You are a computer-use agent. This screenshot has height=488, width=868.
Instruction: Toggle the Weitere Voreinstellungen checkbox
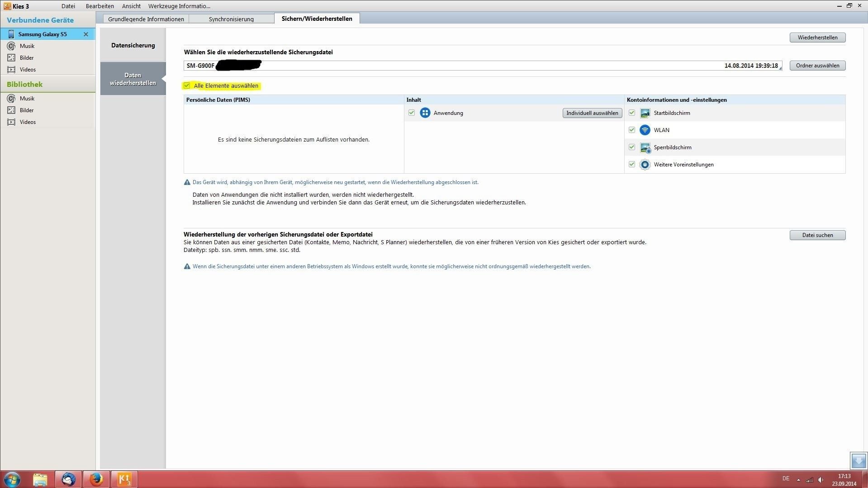(632, 164)
